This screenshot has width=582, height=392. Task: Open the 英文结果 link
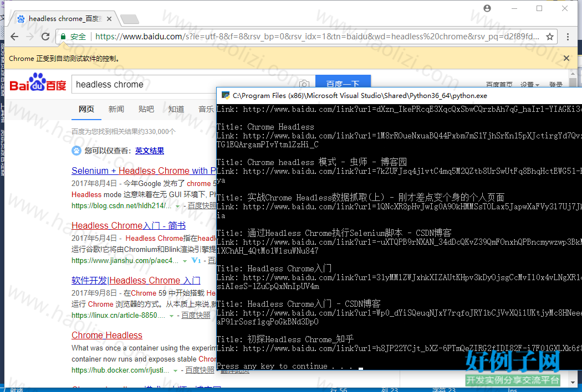(x=150, y=151)
